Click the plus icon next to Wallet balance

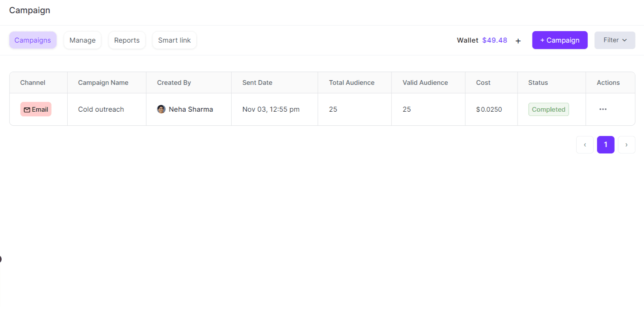click(x=518, y=40)
